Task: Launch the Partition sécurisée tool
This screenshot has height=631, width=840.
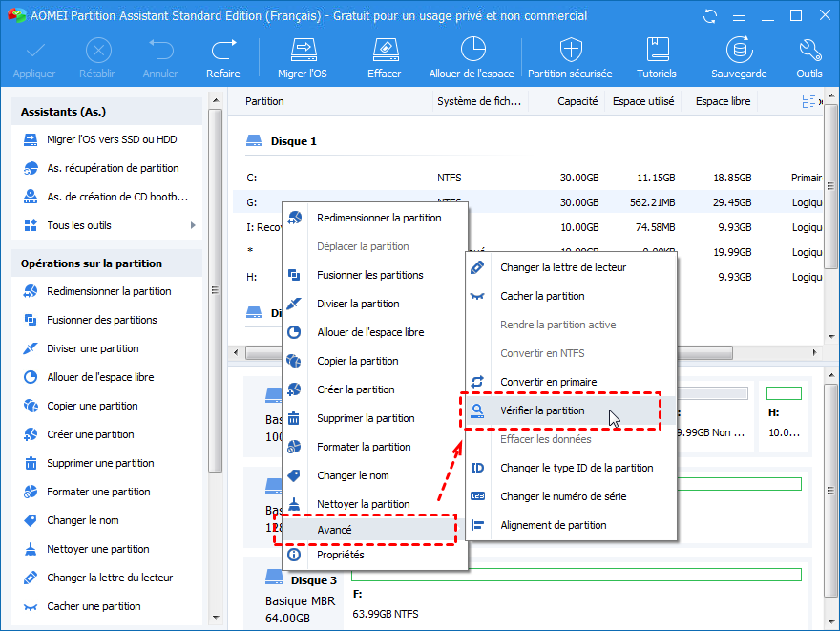Action: 570,57
